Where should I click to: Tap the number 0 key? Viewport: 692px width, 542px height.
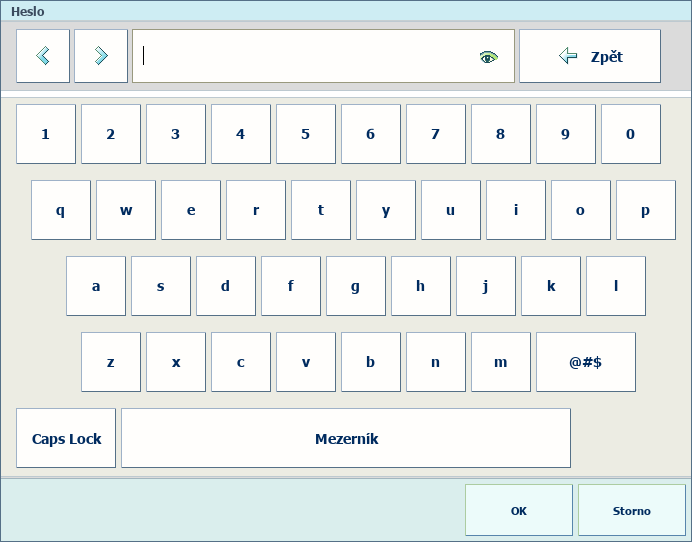(x=631, y=134)
